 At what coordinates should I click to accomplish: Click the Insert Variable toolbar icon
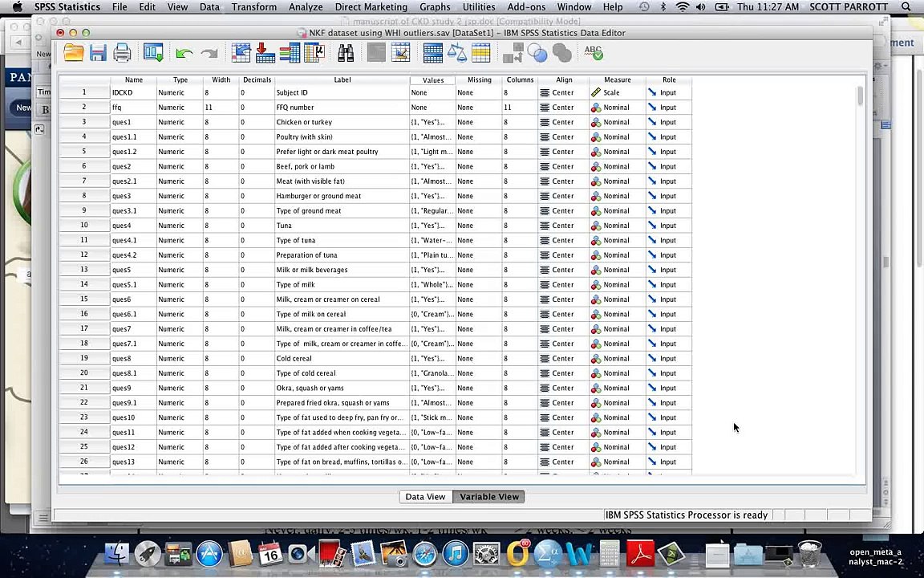pos(401,53)
